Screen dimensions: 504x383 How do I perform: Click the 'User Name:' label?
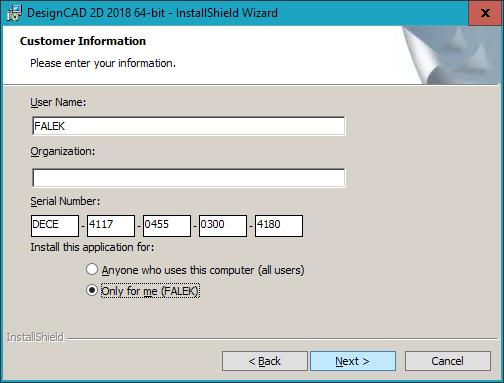point(58,102)
